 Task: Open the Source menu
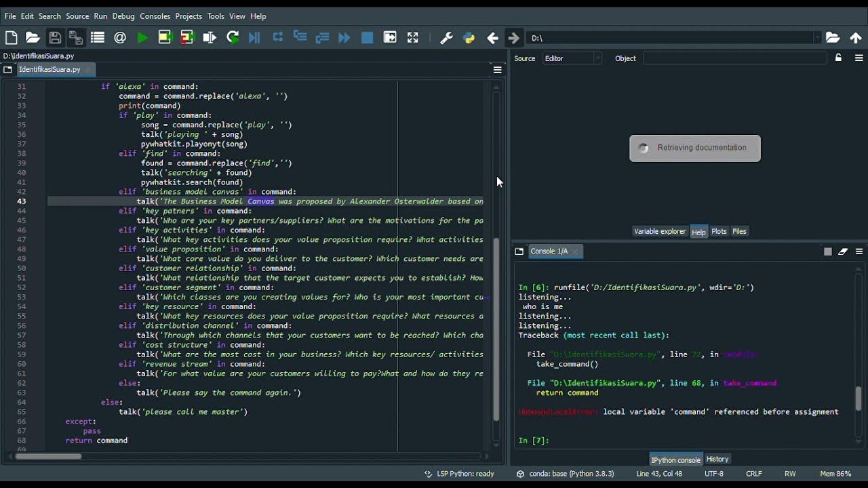tap(77, 16)
